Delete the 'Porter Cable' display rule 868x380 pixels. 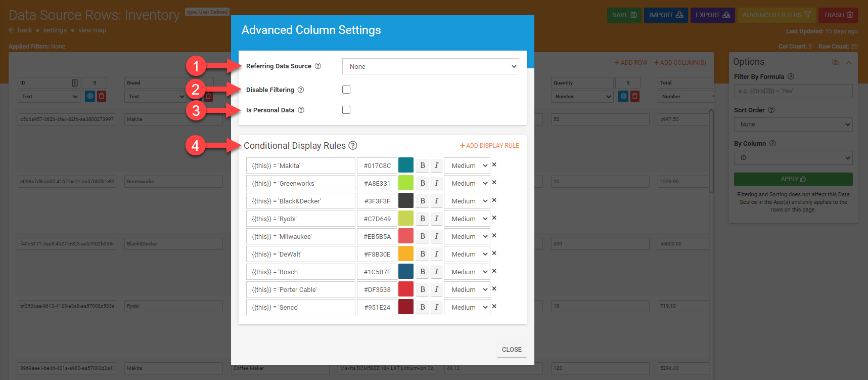tap(494, 288)
